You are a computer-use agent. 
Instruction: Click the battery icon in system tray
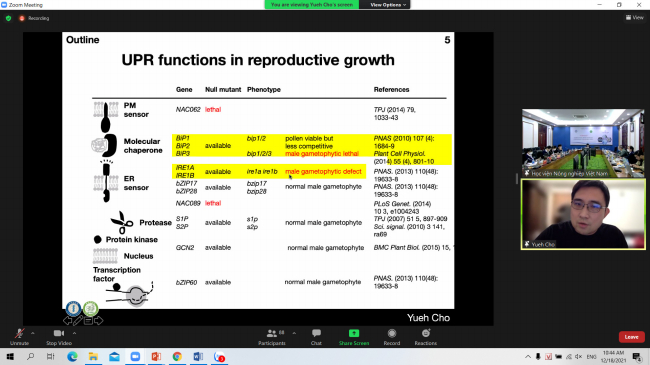coord(559,357)
